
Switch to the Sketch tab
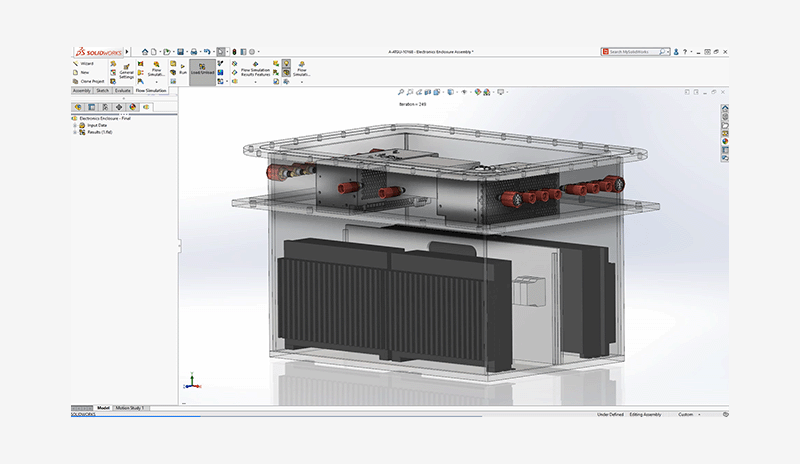click(102, 90)
